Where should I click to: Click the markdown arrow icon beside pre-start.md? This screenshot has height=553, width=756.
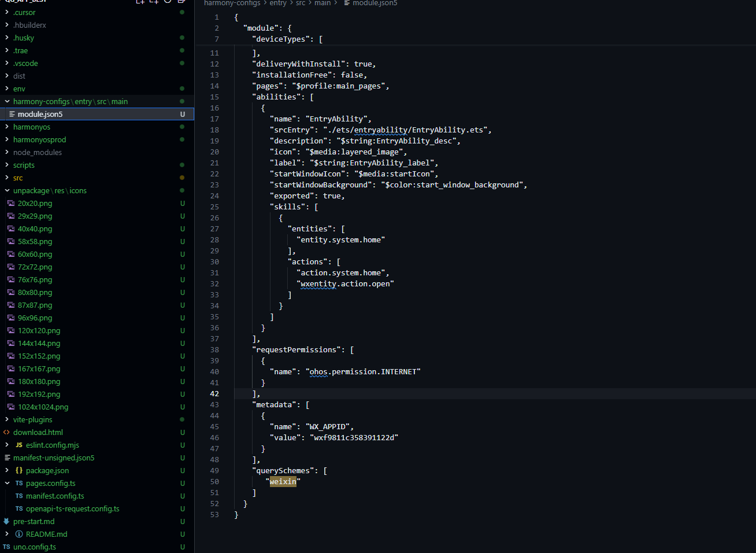tap(6, 521)
